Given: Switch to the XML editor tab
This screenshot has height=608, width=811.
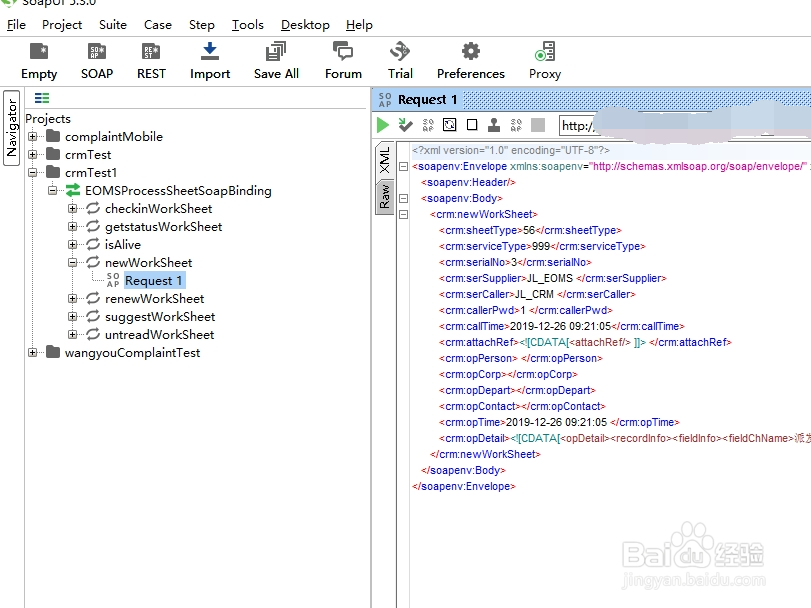Looking at the screenshot, I should pyautogui.click(x=384, y=160).
